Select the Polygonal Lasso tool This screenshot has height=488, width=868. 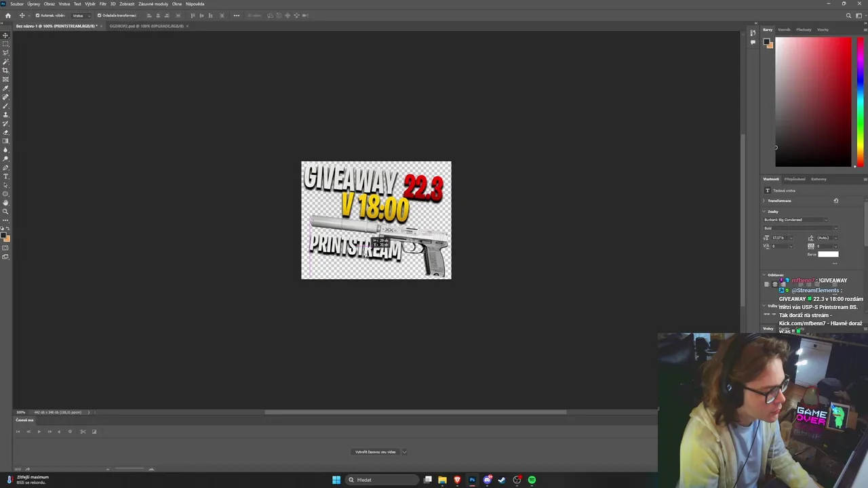[5, 53]
